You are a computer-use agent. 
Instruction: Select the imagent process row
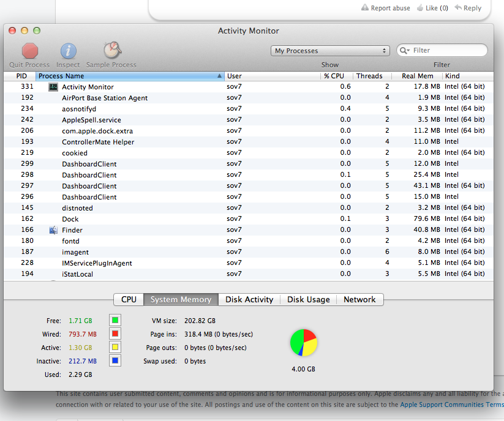pos(249,251)
